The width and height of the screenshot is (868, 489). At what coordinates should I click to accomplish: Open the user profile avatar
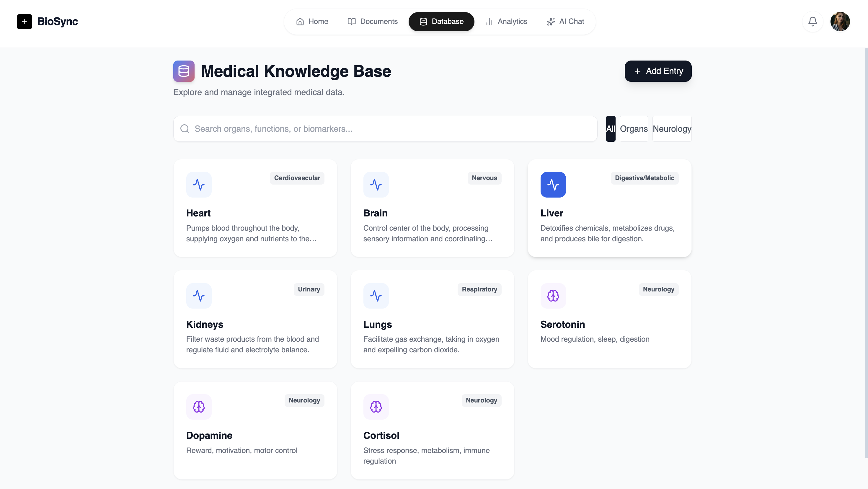(840, 22)
